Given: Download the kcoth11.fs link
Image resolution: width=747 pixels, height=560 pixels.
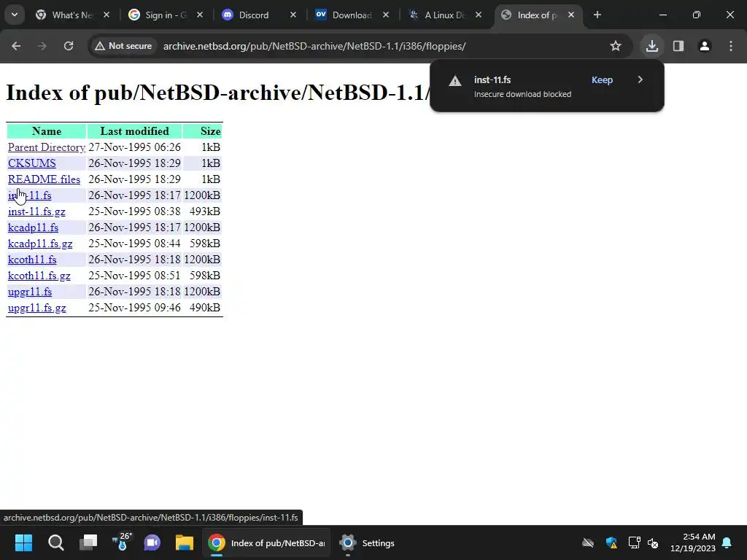Looking at the screenshot, I should click(32, 260).
